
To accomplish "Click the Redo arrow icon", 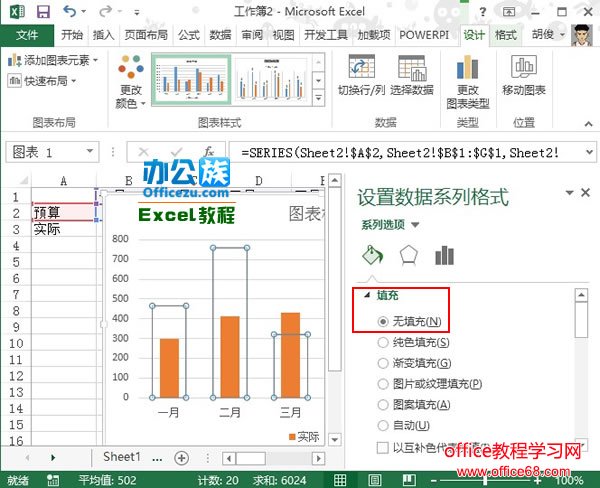I will pyautogui.click(x=104, y=11).
